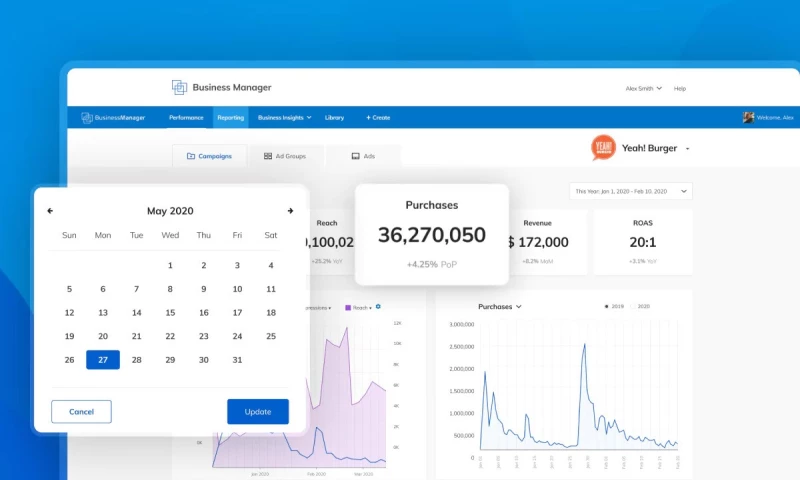Click the Campaigns folder icon
800x480 pixels.
[191, 156]
